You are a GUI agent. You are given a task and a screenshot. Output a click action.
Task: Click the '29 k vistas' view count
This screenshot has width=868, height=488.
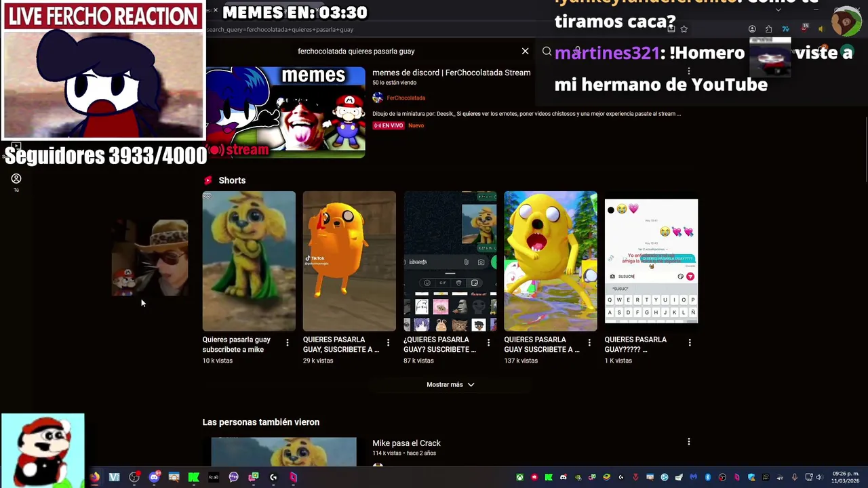[x=318, y=361]
